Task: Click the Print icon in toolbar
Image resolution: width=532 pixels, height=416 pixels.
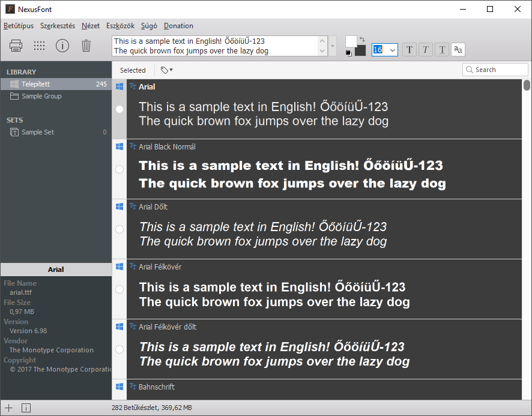Action: (x=16, y=46)
